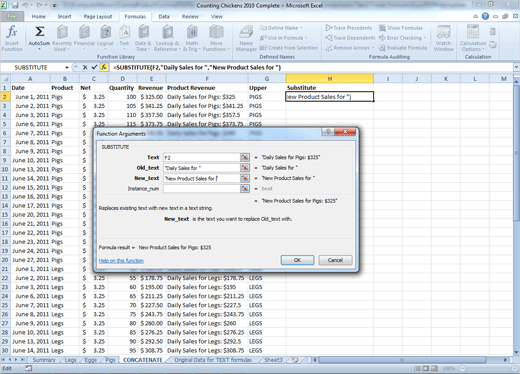Click the dialog's help question mark button
Viewport: 520px width, 374px height.
[328, 132]
